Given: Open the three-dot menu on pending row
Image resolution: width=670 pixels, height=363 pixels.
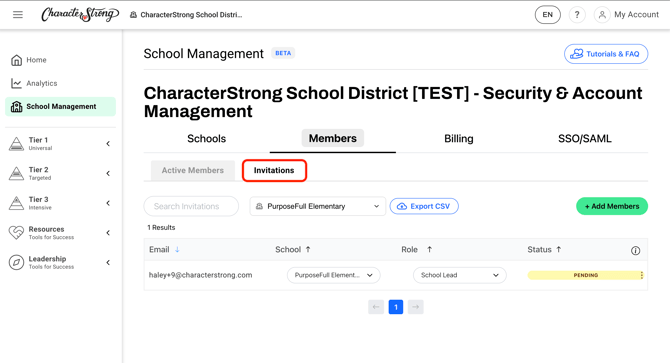Looking at the screenshot, I should [x=641, y=275].
